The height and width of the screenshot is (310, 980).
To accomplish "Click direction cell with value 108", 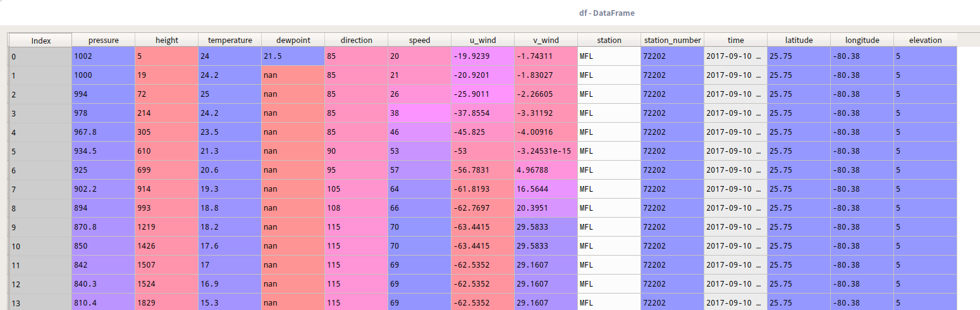I will coord(356,208).
